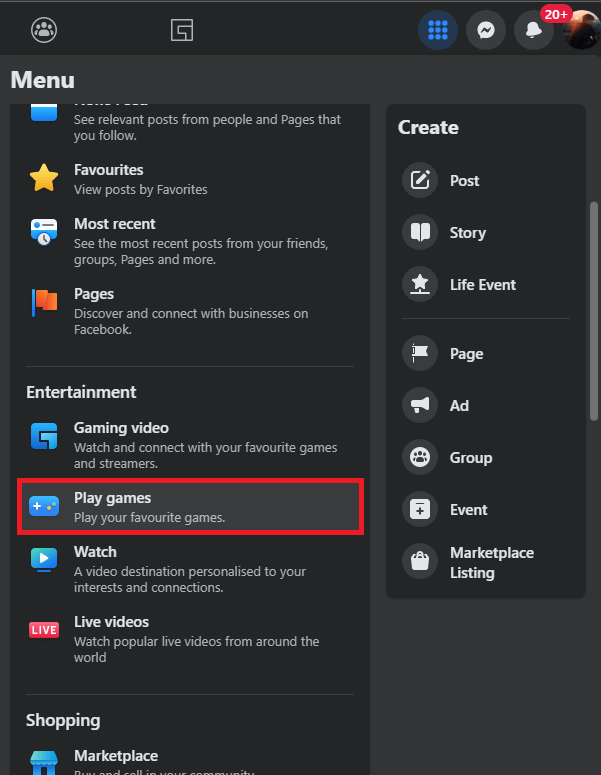Create a new Group
This screenshot has height=775, width=601.
point(486,457)
